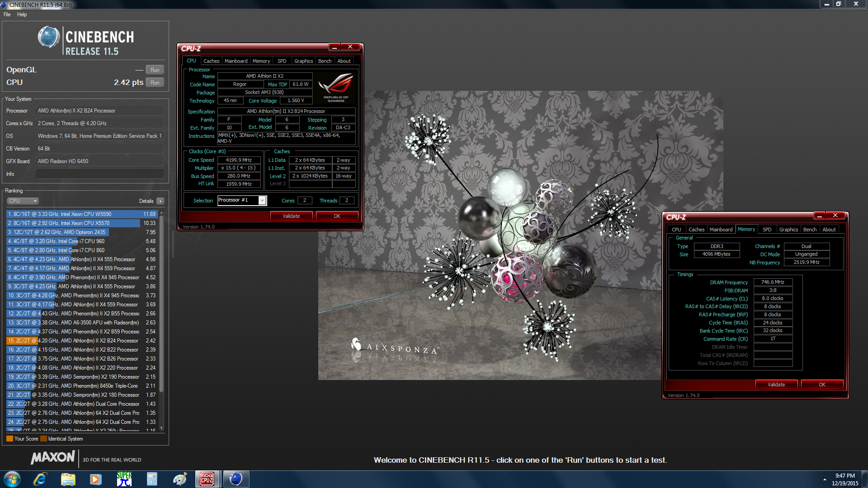Select ranking row Intel Core i7 CPU 960
The height and width of the screenshot is (488, 868).
tap(82, 241)
